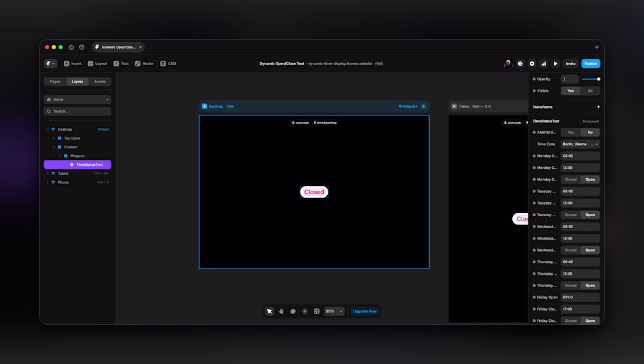Viewport: 644px width, 364px height.
Task: Select the Text tool
Action: [121, 64]
